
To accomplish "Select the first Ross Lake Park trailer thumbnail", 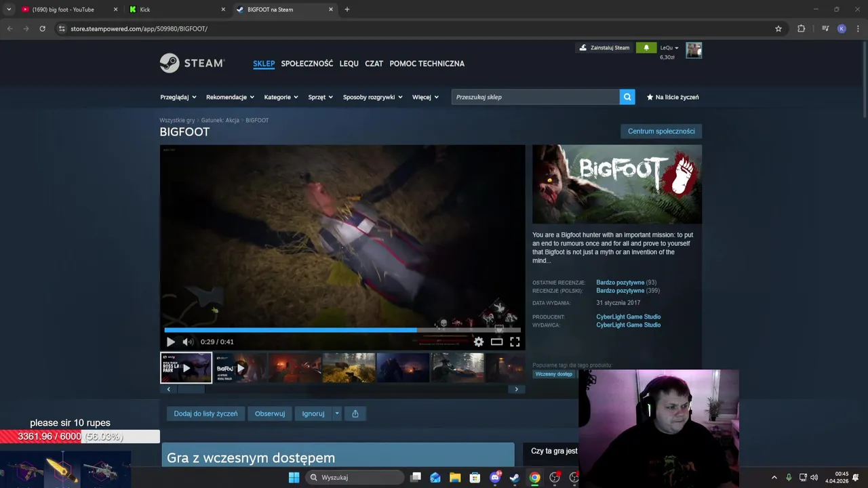I will click(186, 368).
